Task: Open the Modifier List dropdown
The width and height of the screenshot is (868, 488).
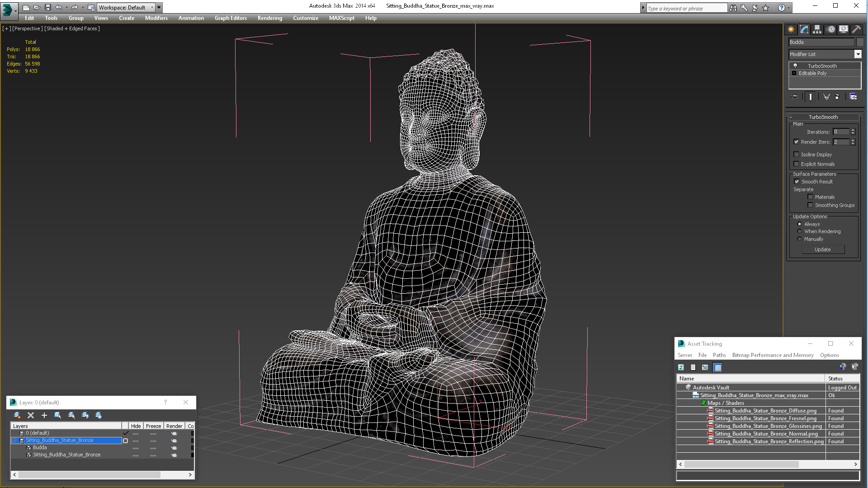Action: pos(858,54)
